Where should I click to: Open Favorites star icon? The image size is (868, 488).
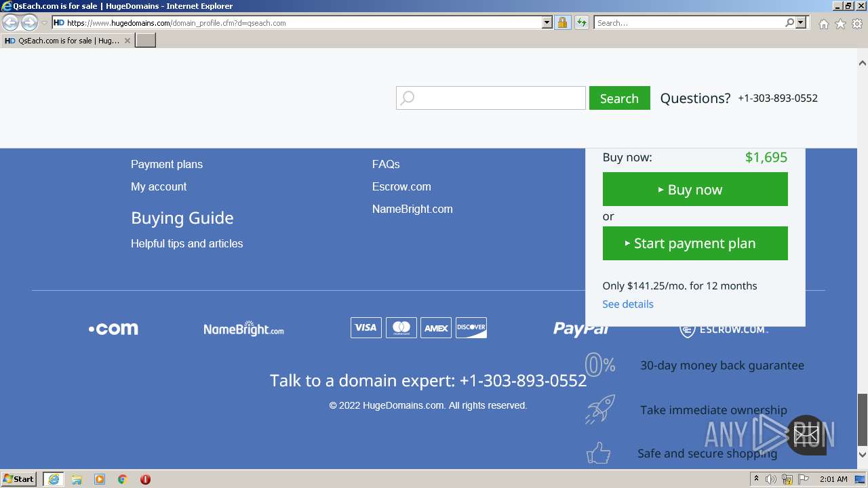point(840,24)
